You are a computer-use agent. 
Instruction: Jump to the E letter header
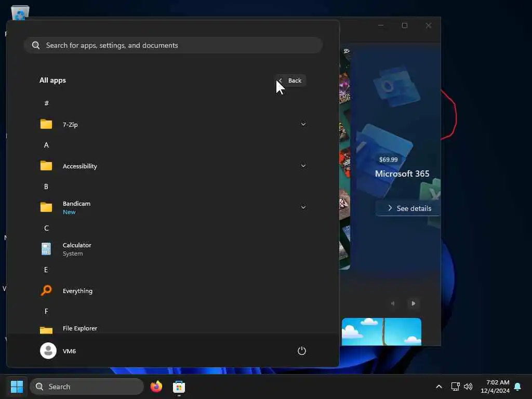pos(46,270)
